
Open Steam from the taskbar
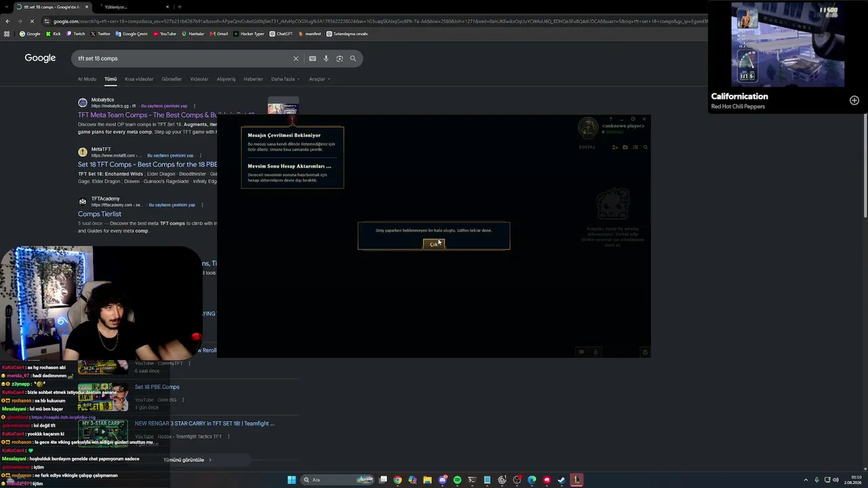click(561, 480)
